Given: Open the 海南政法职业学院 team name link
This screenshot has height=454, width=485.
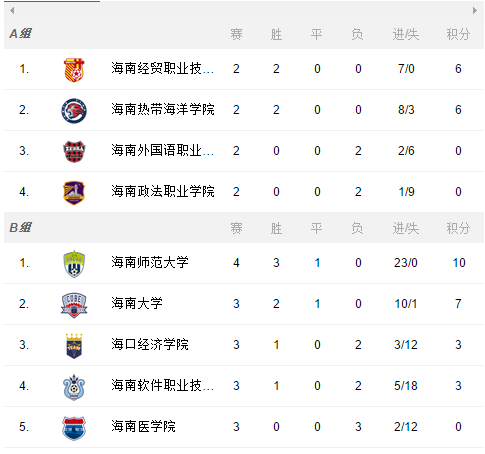Looking at the screenshot, I should 163,192.
